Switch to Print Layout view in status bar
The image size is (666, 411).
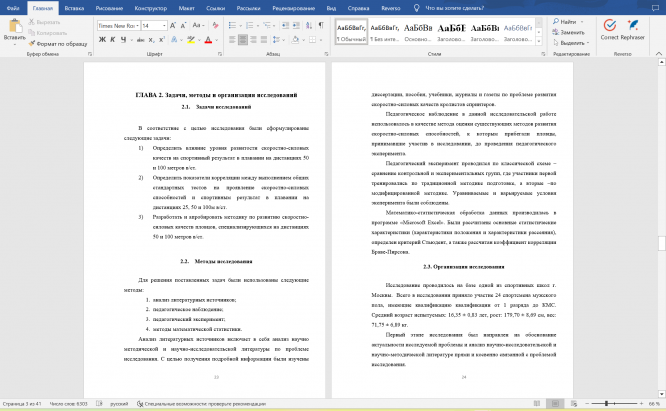click(x=555, y=403)
